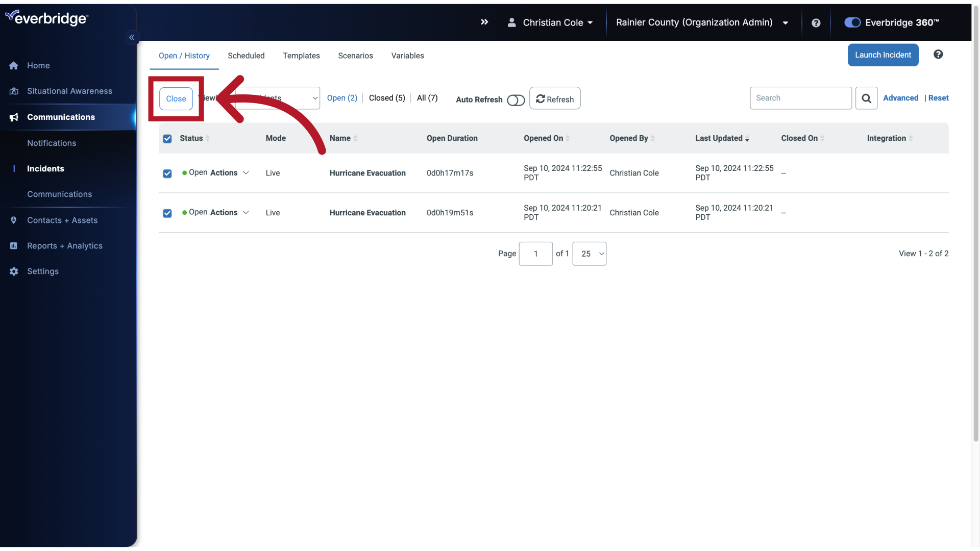Screen dimensions: 980x551
Task: Toggle the Auto Refresh switch
Action: [x=516, y=99]
